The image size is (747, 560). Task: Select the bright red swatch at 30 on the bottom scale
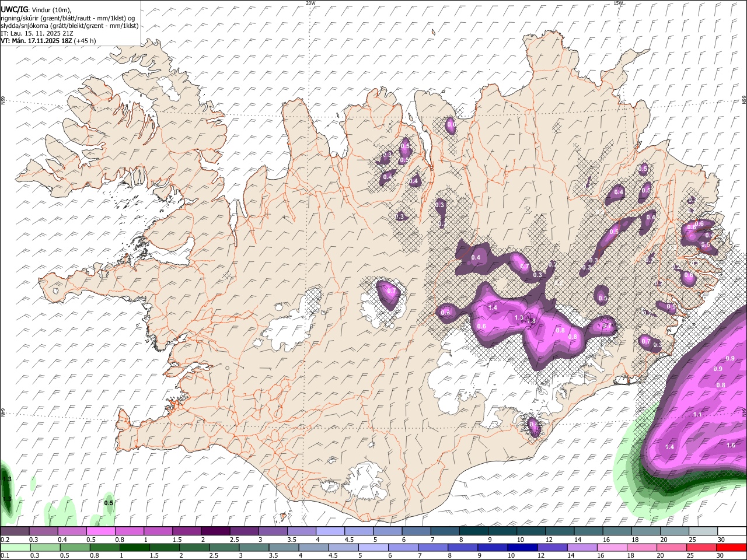pos(731,547)
